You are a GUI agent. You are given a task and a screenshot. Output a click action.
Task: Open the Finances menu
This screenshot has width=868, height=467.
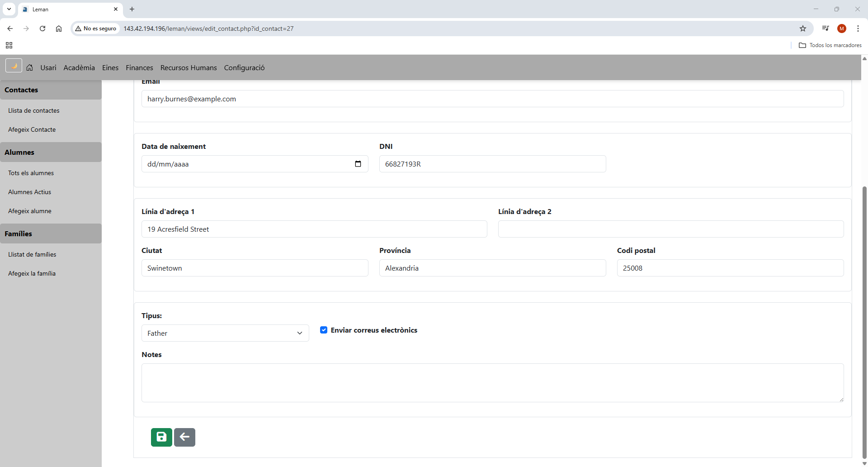point(139,67)
